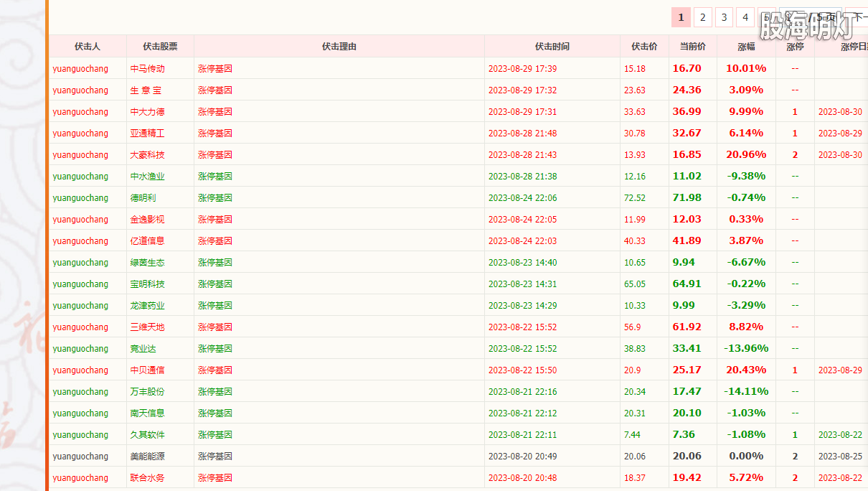The width and height of the screenshot is (868, 491).
Task: Open stock 三维天地
Action: pos(147,327)
